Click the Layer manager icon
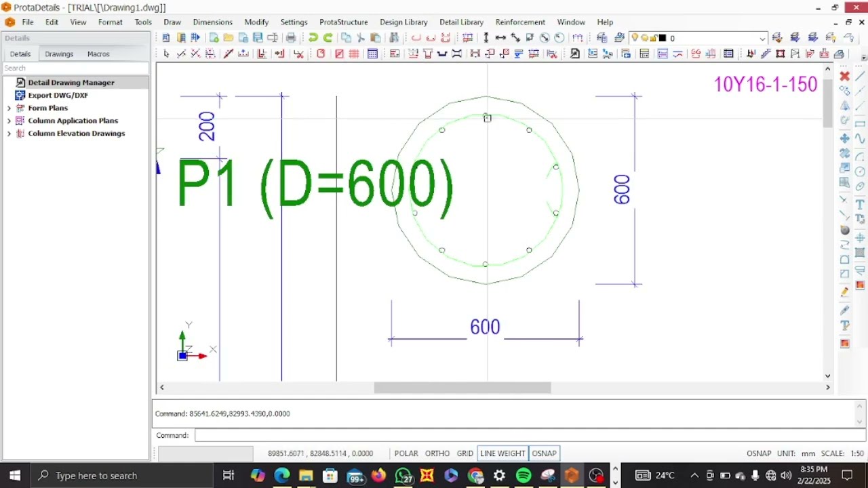The height and width of the screenshot is (488, 868). pyautogui.click(x=601, y=38)
